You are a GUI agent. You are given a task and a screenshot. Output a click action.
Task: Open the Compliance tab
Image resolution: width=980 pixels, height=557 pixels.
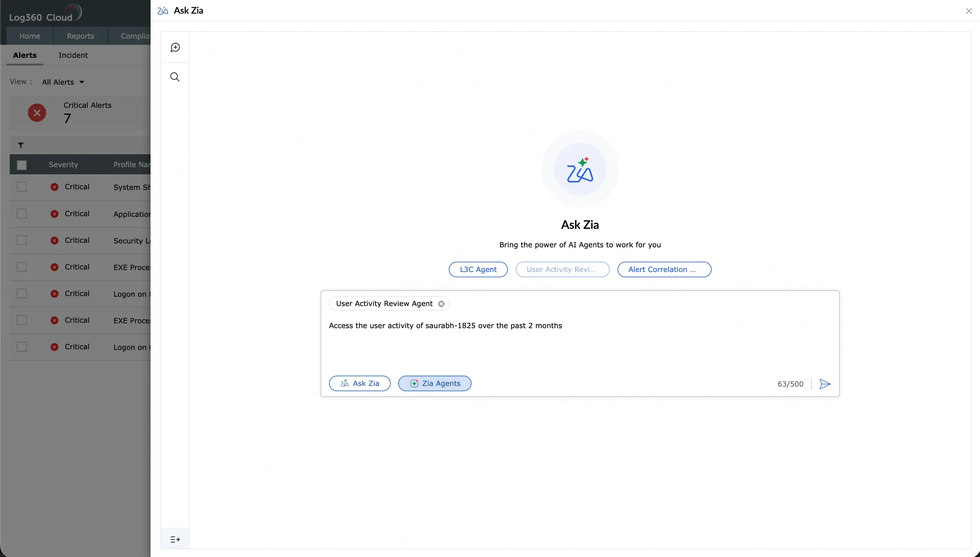click(129, 36)
